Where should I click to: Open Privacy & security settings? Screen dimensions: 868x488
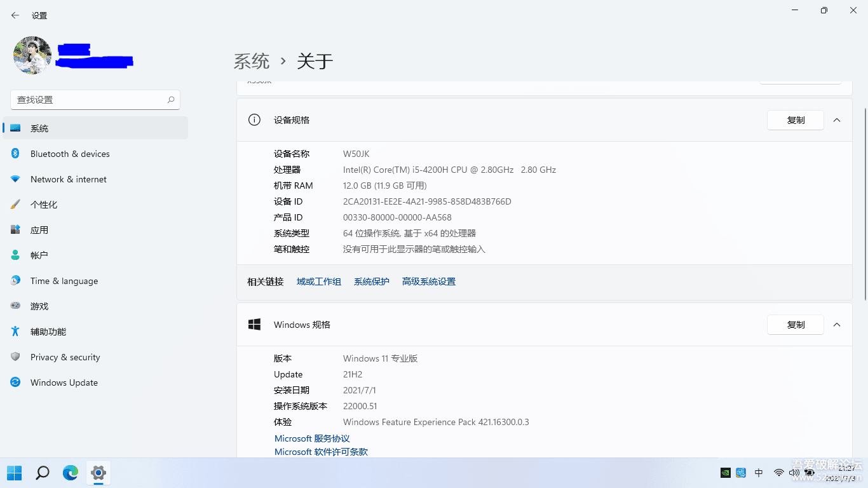tap(95, 357)
